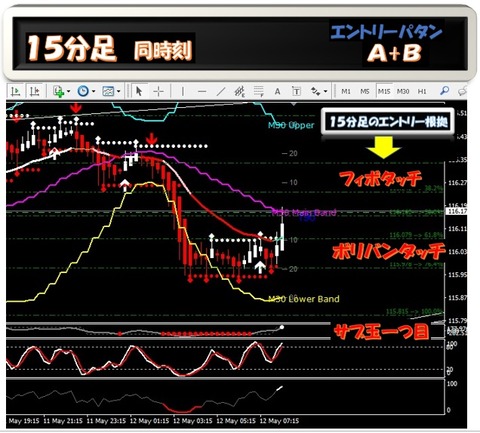Click the Periods clock icon
Image resolution: width=480 pixels, height=433 pixels.
tap(83, 91)
